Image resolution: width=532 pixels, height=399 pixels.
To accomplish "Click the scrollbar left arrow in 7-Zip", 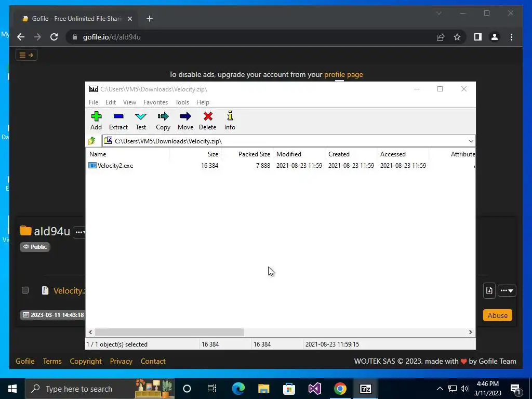I will tap(90, 332).
